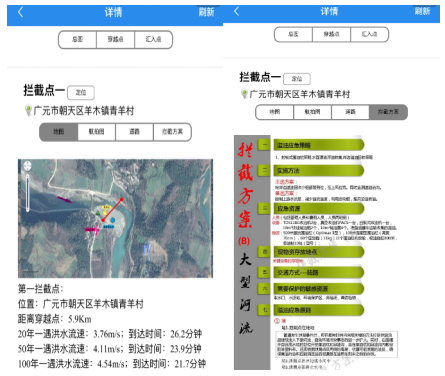
Task: Tap back arrow in left screen header
Action: pyautogui.click(x=21, y=12)
